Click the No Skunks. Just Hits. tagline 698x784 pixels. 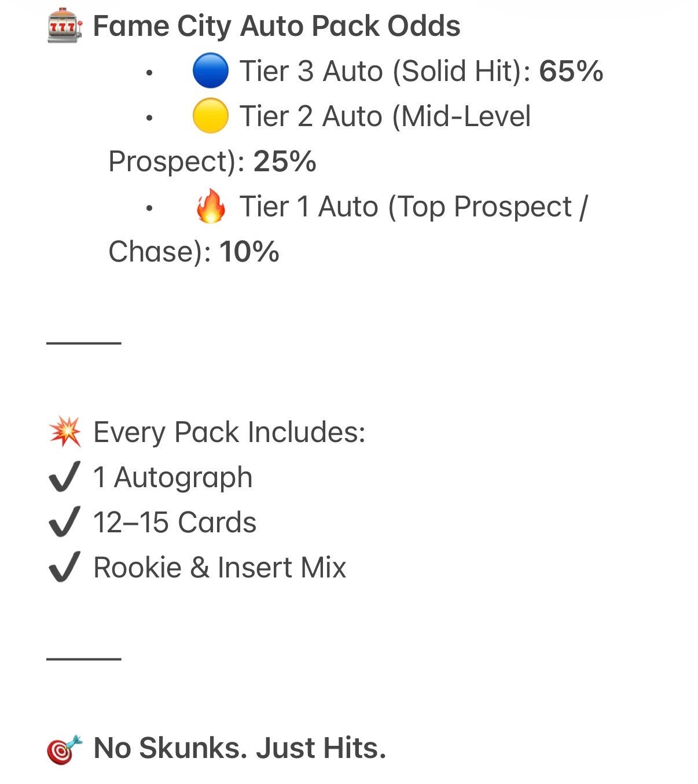[x=240, y=748]
